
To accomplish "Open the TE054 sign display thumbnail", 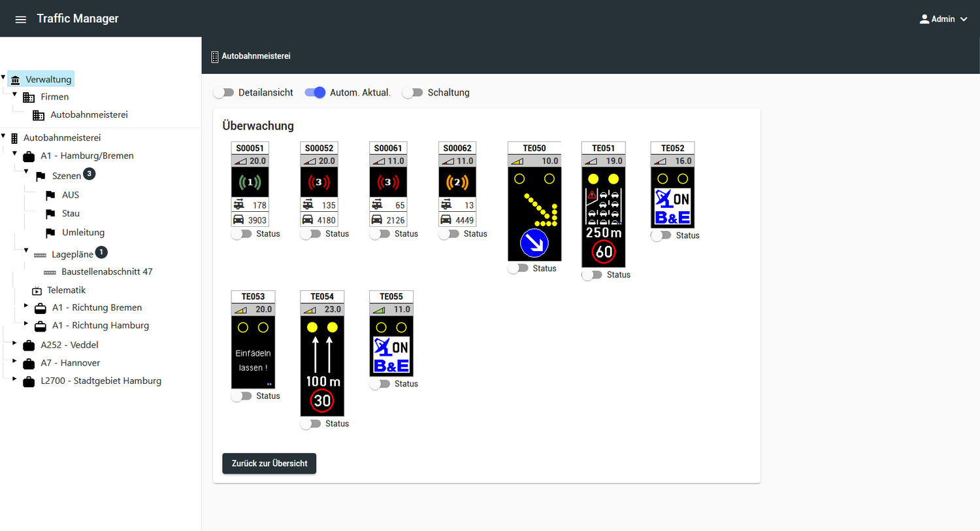I will pyautogui.click(x=322, y=365).
